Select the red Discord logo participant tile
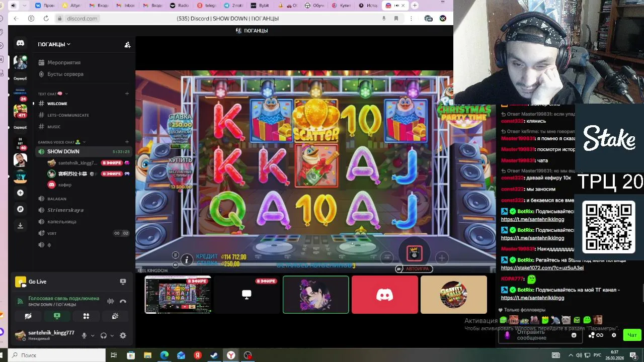The width and height of the screenshot is (644, 362). coord(385,295)
